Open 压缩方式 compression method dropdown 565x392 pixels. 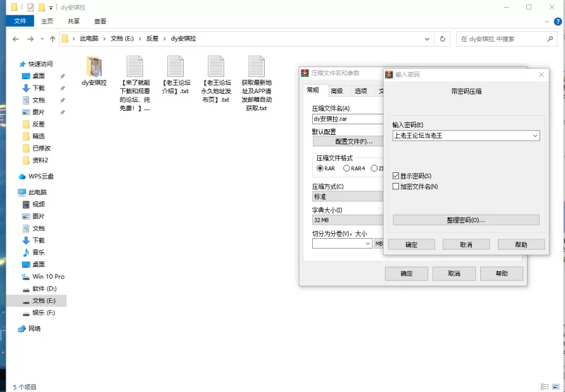347,197
